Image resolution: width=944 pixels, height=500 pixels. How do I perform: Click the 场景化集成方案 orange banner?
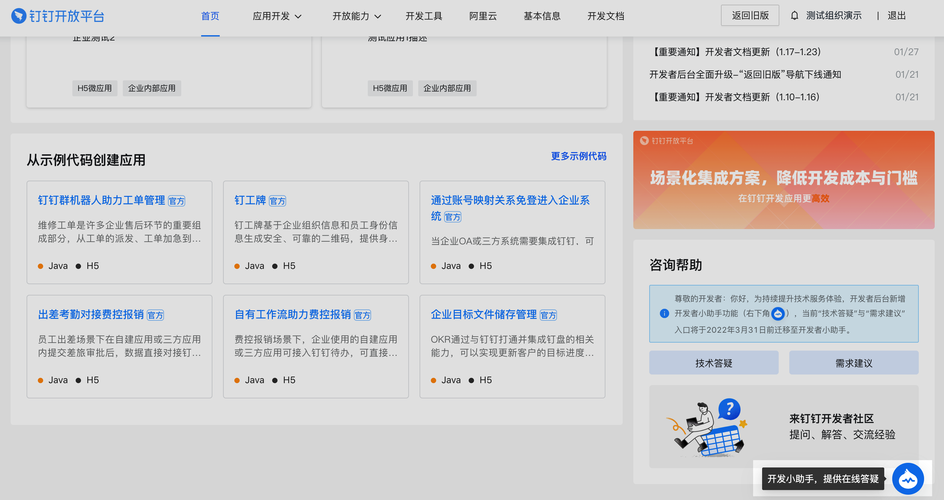784,180
